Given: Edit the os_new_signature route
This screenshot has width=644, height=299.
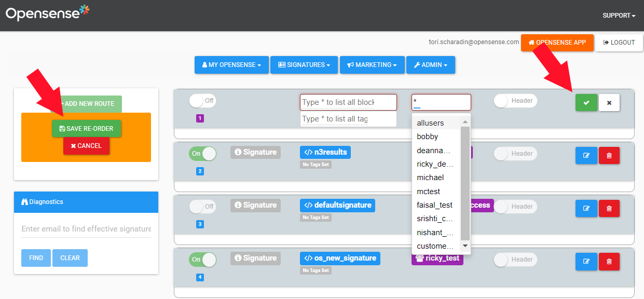Looking at the screenshot, I should point(586,262).
